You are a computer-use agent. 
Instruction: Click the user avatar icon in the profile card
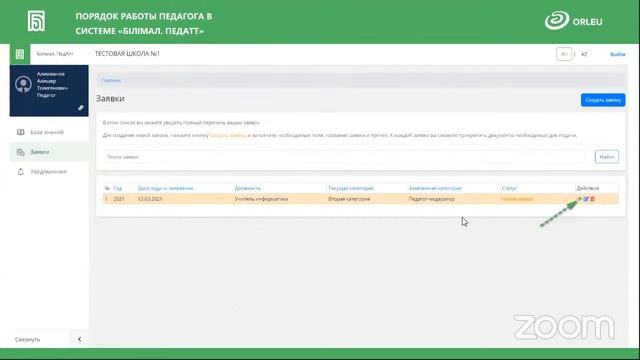[x=23, y=84]
